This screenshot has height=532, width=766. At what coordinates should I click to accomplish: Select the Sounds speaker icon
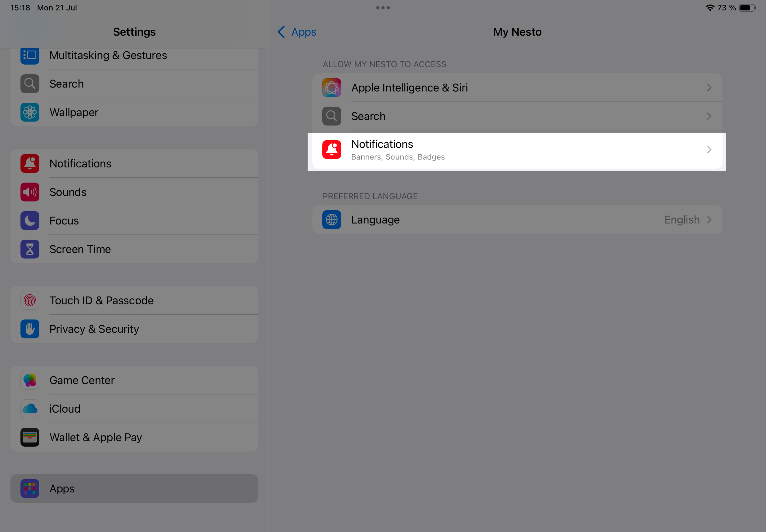[30, 192]
